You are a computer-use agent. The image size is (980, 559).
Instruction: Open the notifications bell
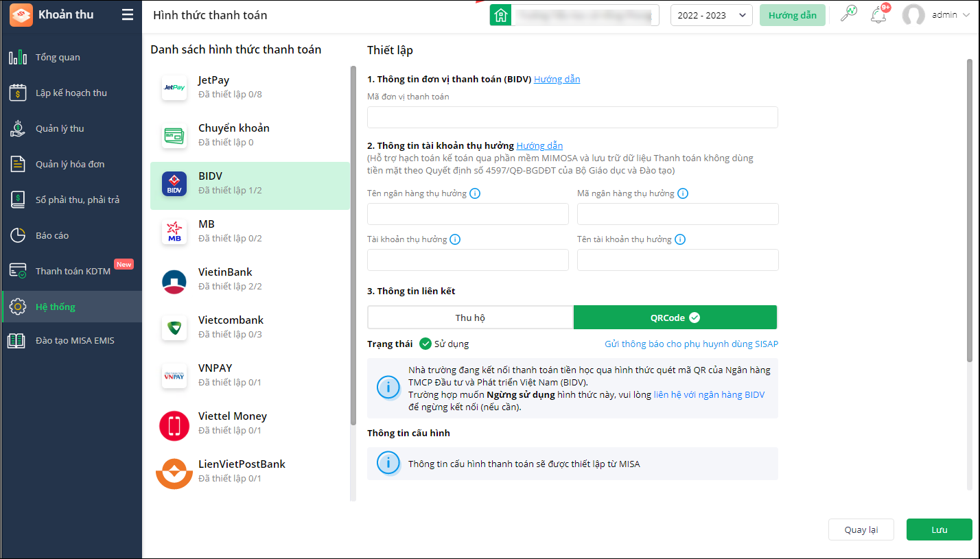[878, 15]
